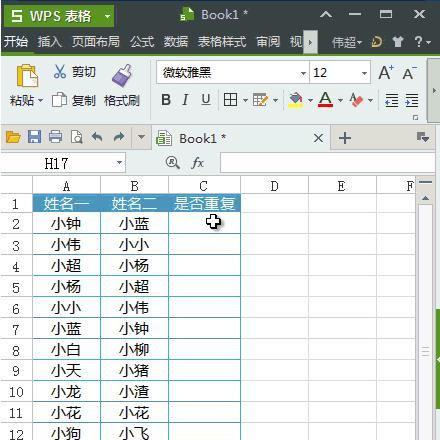Viewport: 440px width, 440px height.
Task: Click the Save floppy disk icon
Action: click(34, 137)
